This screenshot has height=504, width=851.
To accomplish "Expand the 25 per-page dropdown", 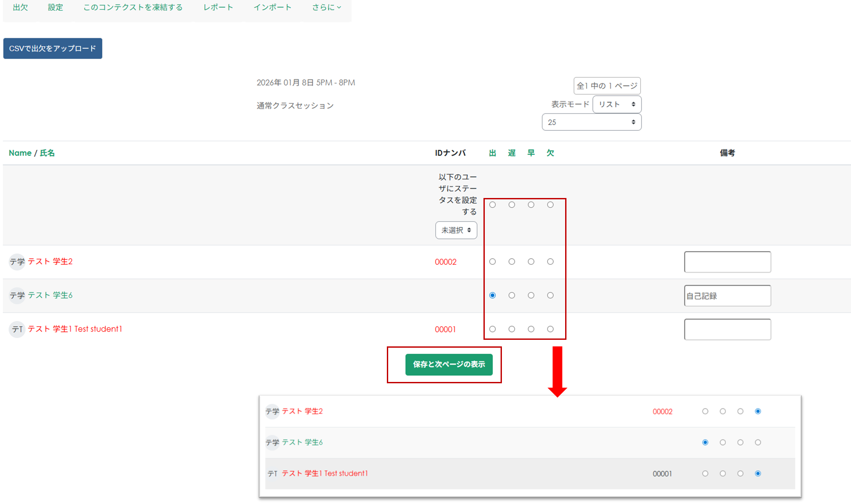I will click(x=591, y=122).
